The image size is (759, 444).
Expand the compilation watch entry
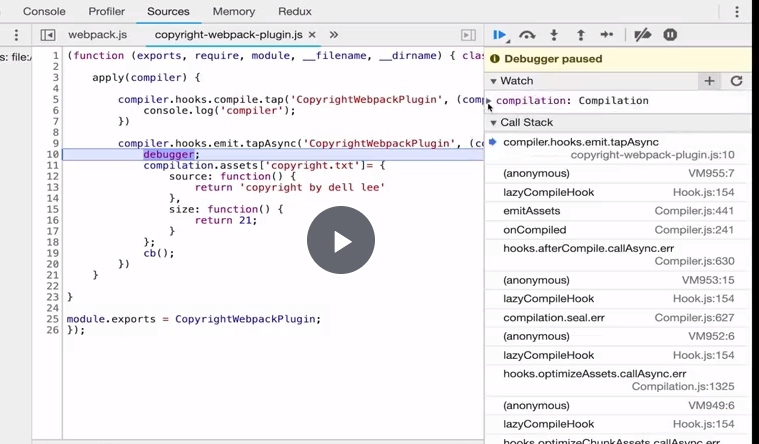pos(490,101)
